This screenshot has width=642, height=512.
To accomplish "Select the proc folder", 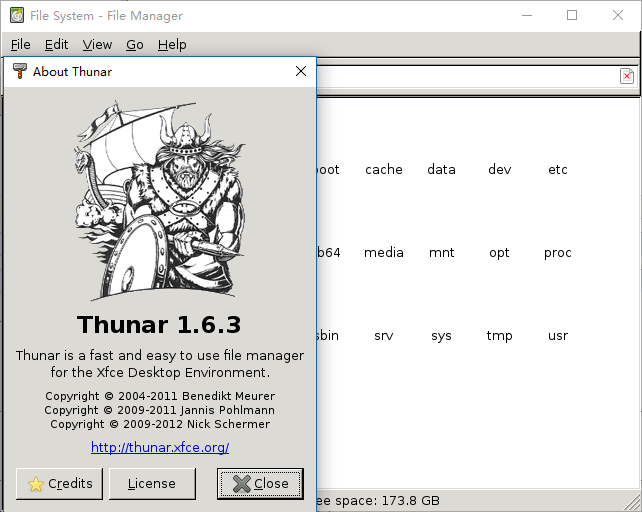I will point(558,252).
